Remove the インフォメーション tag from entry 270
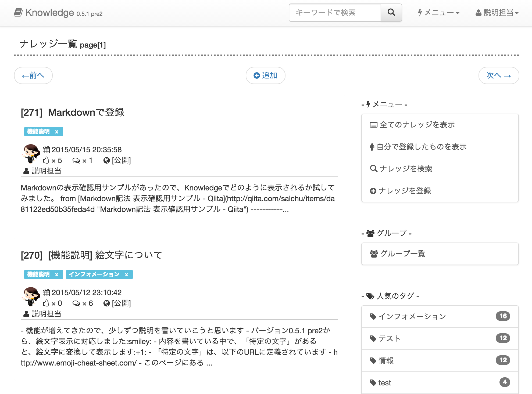 pos(126,274)
